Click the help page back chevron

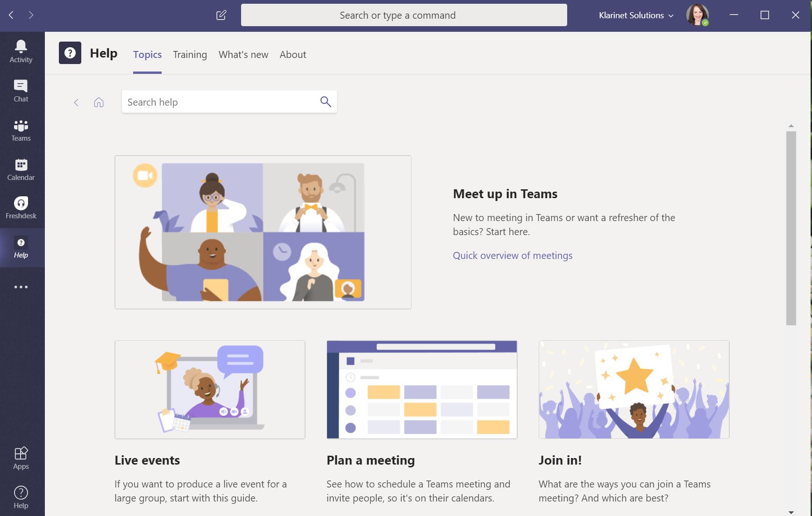tap(76, 102)
